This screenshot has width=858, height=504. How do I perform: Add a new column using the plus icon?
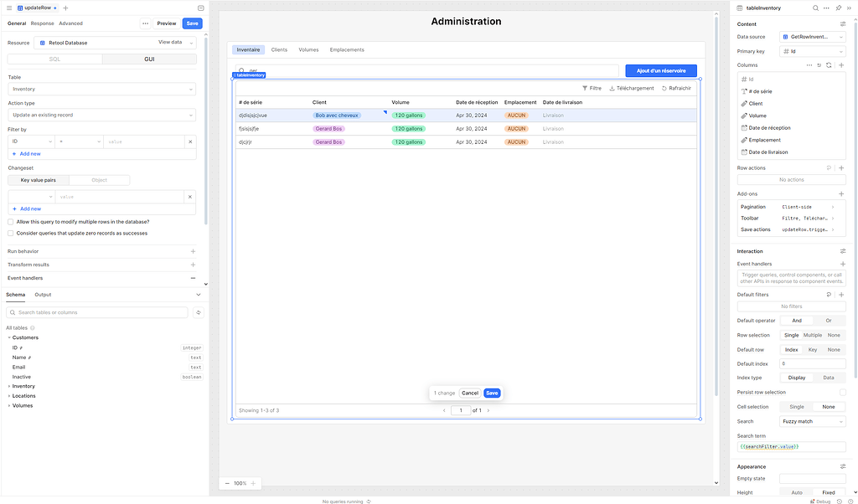tap(842, 64)
